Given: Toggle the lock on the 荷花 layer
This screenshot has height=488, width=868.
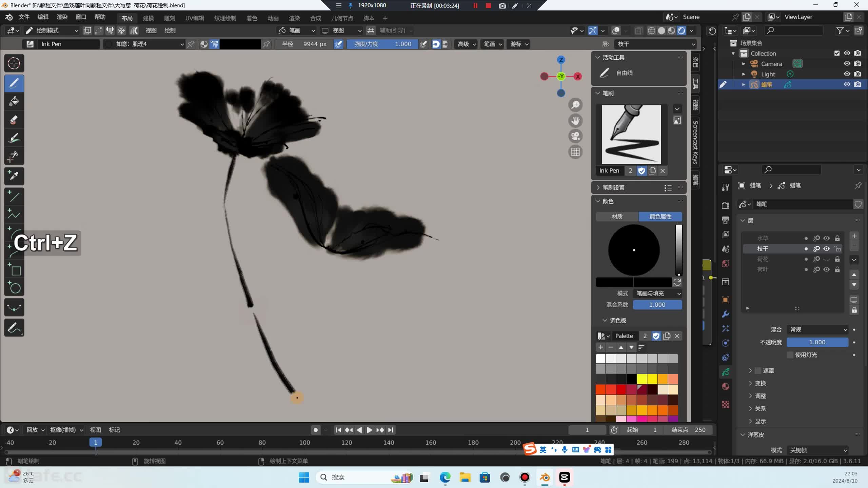Looking at the screenshot, I should pyautogui.click(x=837, y=259).
